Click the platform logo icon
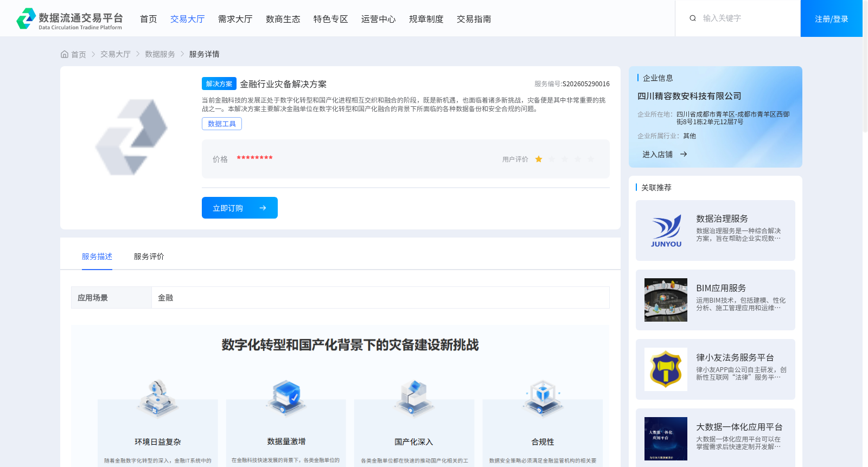The height and width of the screenshot is (467, 868). (26, 18)
